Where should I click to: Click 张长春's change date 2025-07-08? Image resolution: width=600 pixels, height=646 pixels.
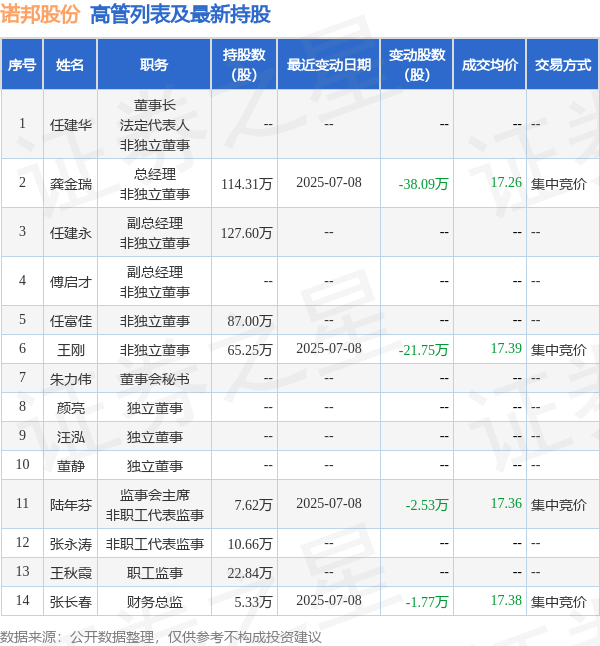tap(329, 600)
